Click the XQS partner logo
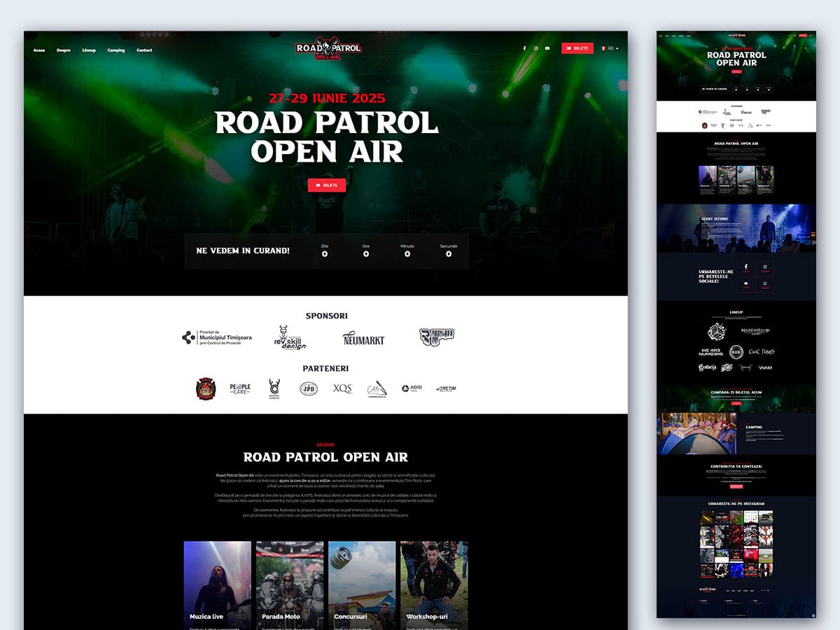 tap(342, 388)
